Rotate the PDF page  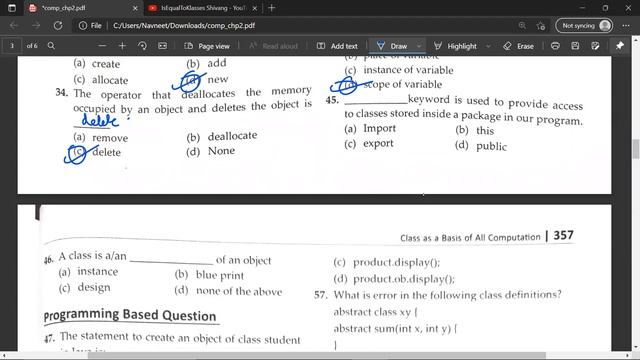pos(142,46)
